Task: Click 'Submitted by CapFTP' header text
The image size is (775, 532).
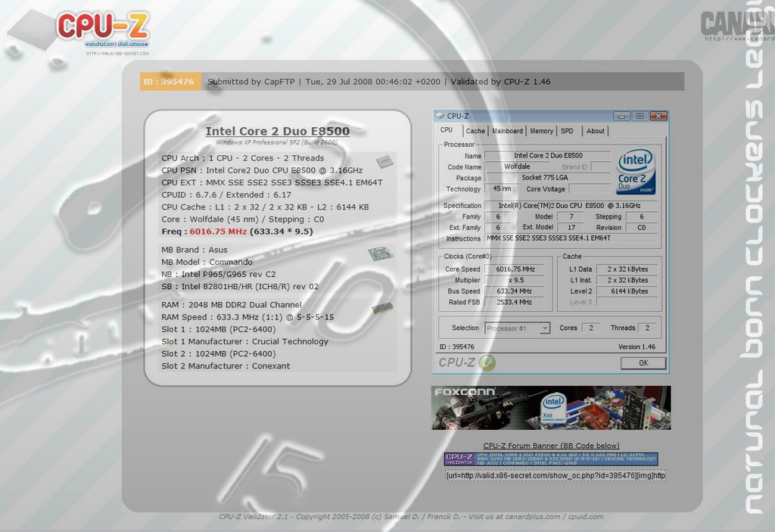Action: coord(251,82)
